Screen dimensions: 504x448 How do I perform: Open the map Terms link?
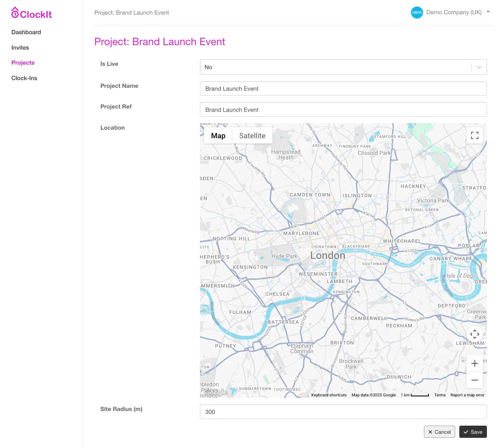point(440,395)
